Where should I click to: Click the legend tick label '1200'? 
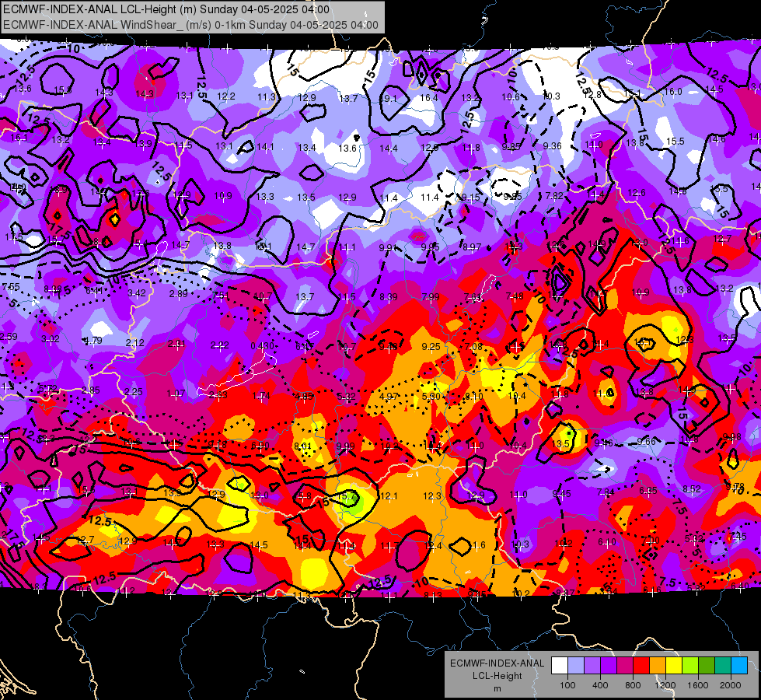tap(665, 685)
